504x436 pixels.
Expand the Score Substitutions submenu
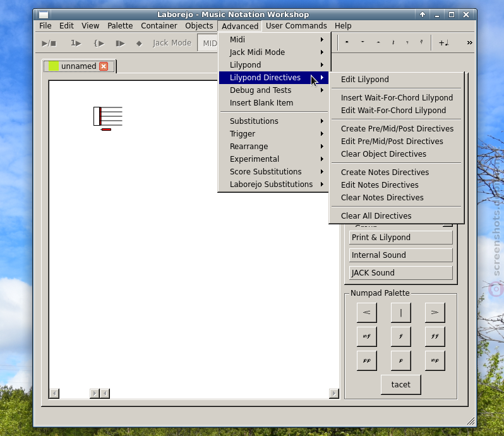click(274, 172)
